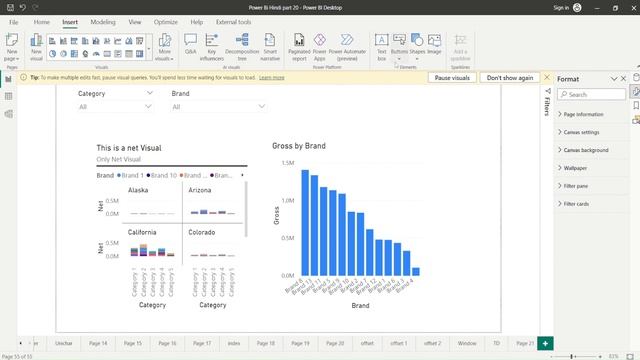Click Sign in at top right

coord(561,7)
